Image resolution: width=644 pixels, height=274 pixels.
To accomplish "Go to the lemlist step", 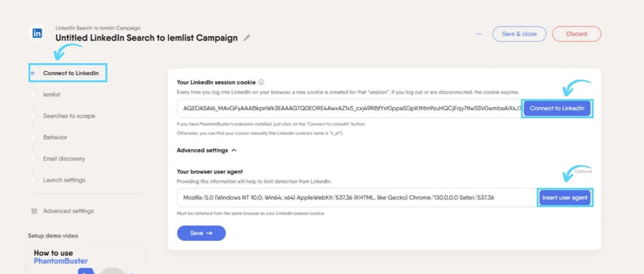I will click(x=52, y=95).
